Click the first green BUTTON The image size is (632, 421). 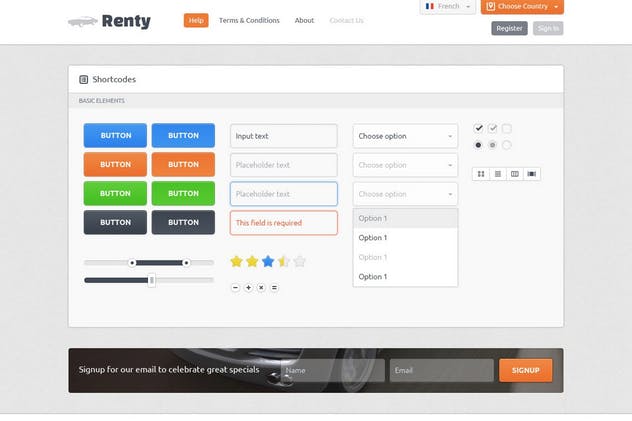(115, 193)
